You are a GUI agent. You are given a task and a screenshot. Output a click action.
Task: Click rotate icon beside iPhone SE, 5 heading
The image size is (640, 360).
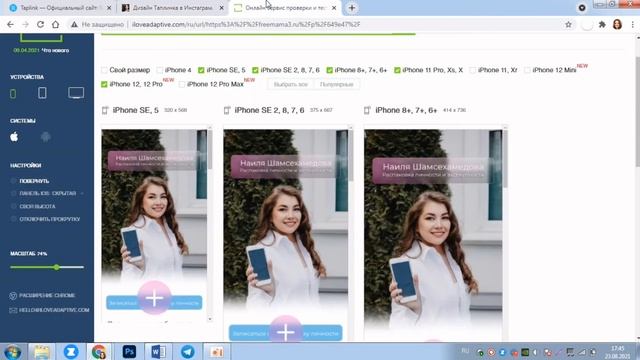click(x=105, y=110)
